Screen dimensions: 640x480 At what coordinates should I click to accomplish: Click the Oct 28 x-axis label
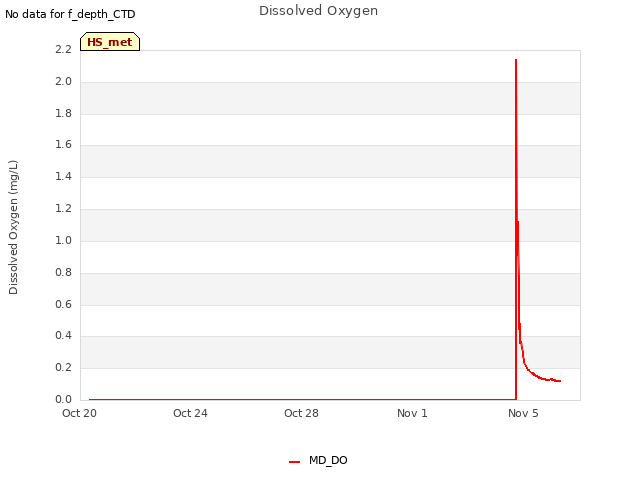(301, 413)
